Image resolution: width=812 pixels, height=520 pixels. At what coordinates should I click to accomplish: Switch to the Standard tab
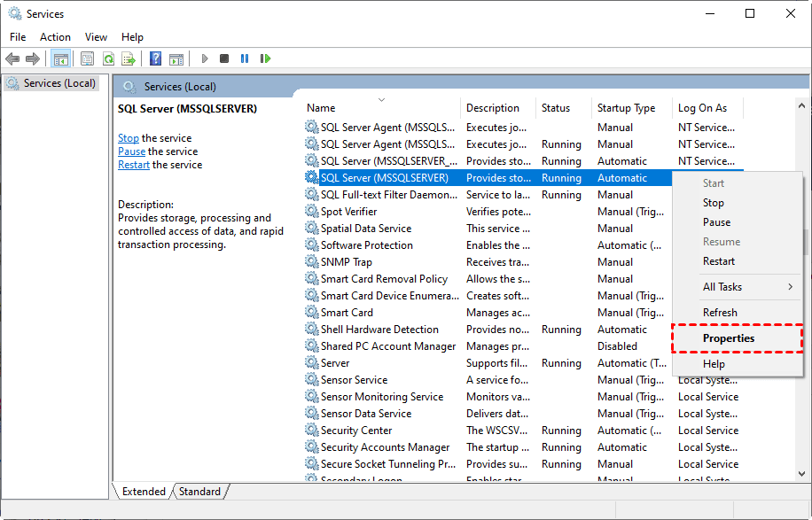coord(199,492)
